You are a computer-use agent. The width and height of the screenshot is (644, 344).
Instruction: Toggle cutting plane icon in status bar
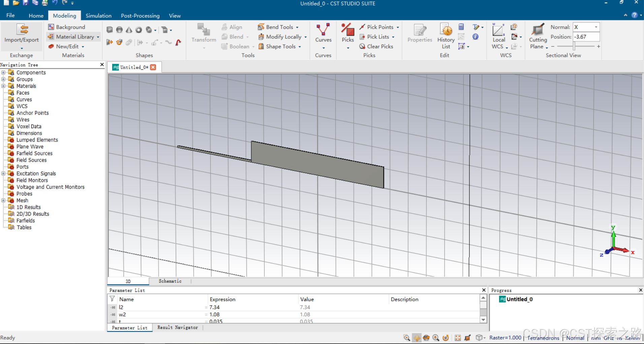click(x=468, y=338)
